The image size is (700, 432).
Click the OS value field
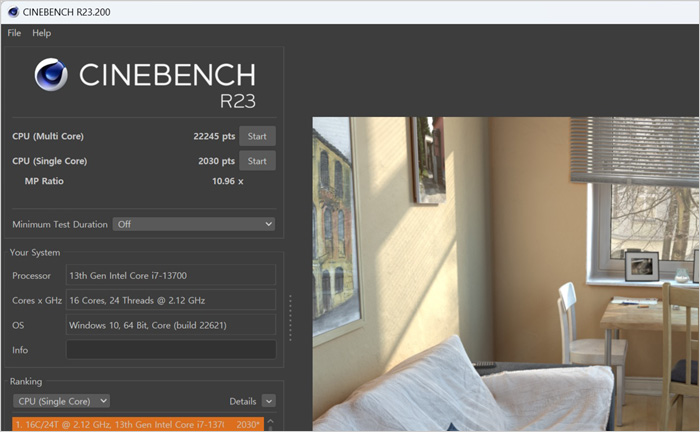tap(170, 325)
